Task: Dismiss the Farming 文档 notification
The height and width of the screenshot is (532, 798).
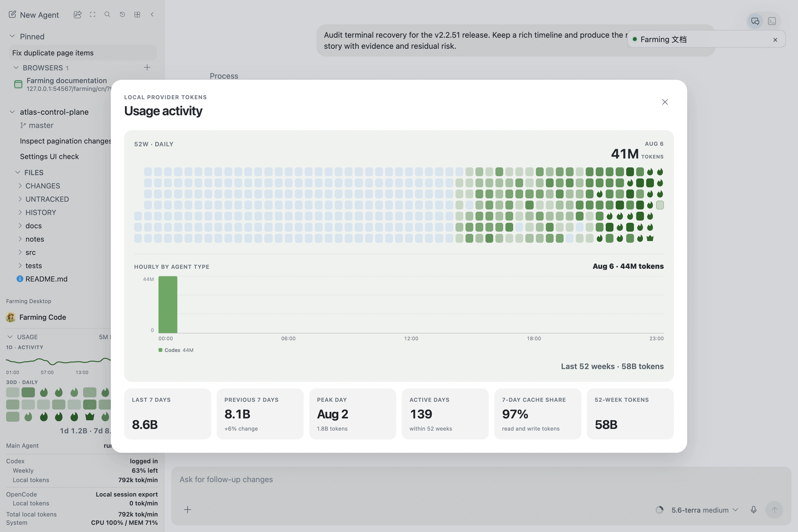Action: click(775, 40)
